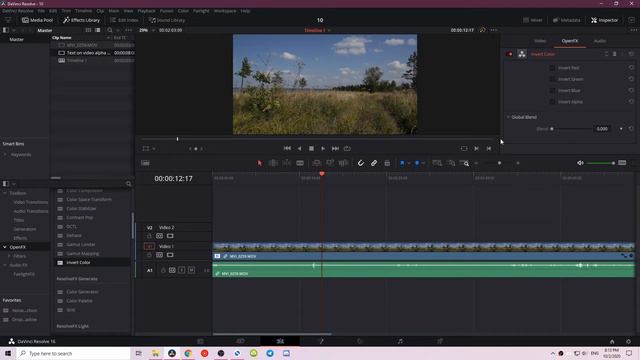Toggle the Effects Library panel
The height and width of the screenshot is (360, 640).
click(81, 20)
